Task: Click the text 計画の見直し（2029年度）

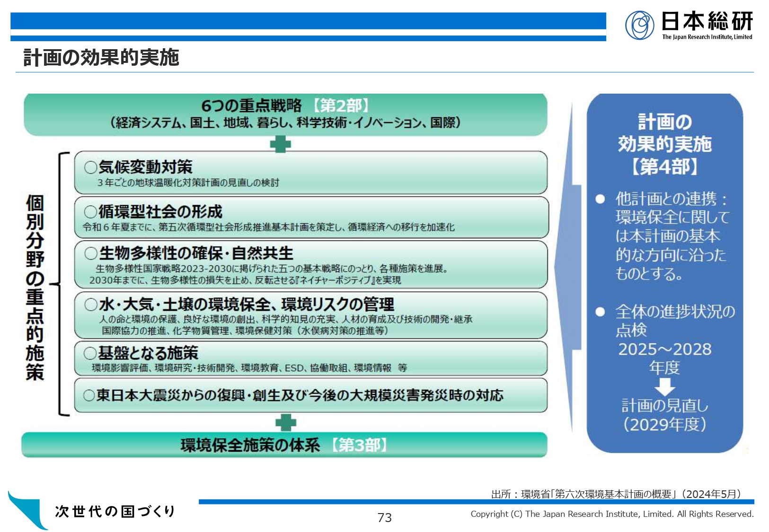Action: coord(664,415)
